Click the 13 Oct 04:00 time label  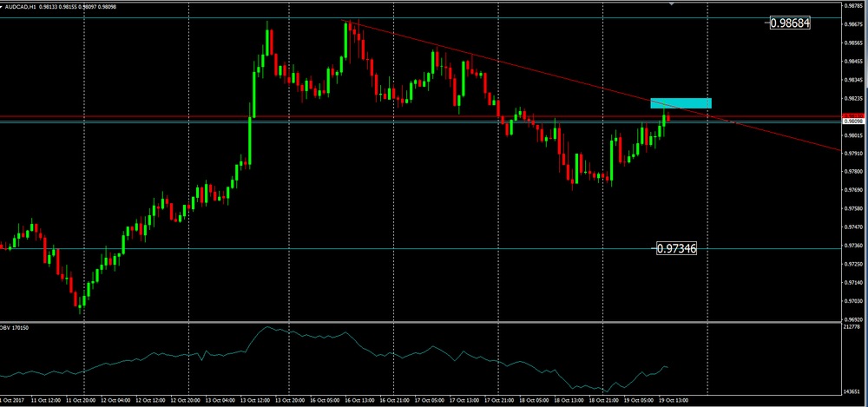pos(220,399)
